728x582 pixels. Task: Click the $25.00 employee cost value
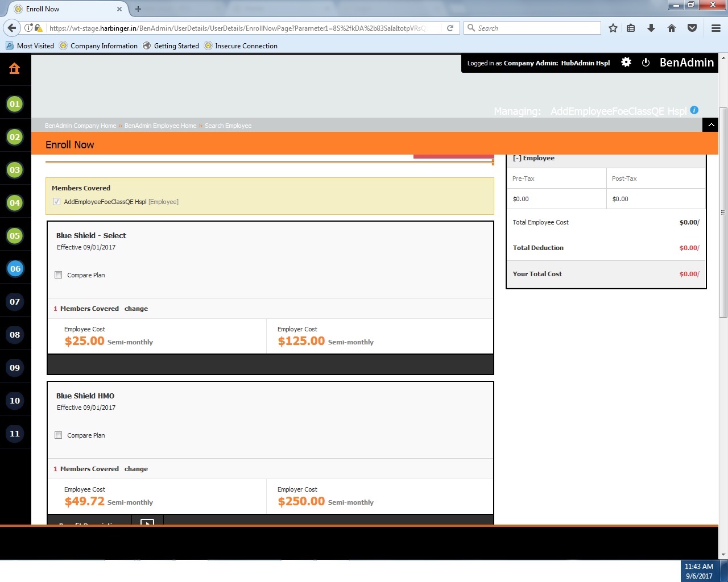(x=85, y=341)
